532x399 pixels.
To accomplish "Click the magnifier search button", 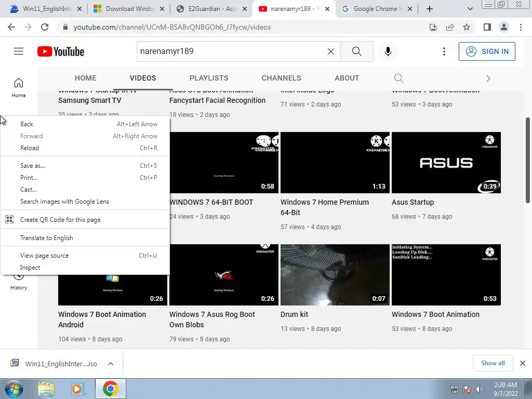I will pos(356,51).
